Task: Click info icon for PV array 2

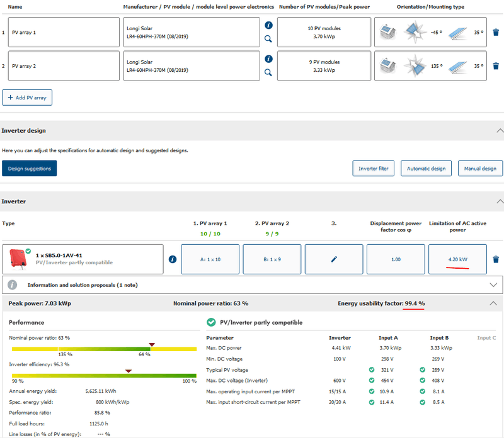Action: pos(268,59)
